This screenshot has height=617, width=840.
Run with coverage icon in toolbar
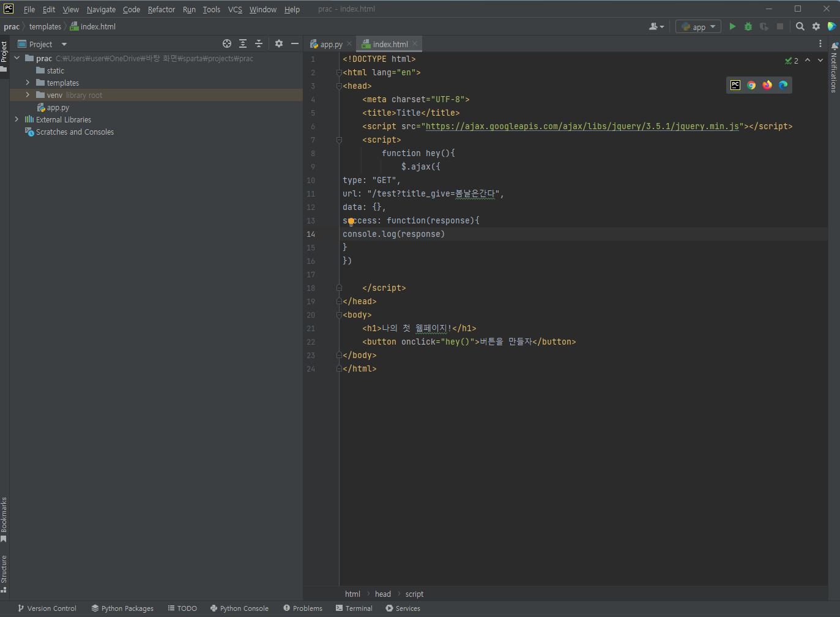click(x=764, y=26)
